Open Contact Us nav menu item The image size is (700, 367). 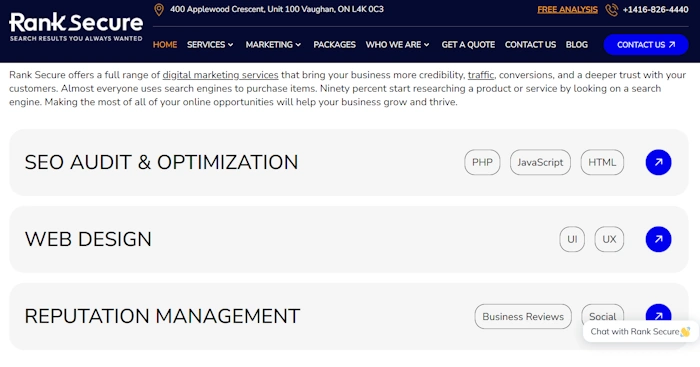[x=530, y=45]
